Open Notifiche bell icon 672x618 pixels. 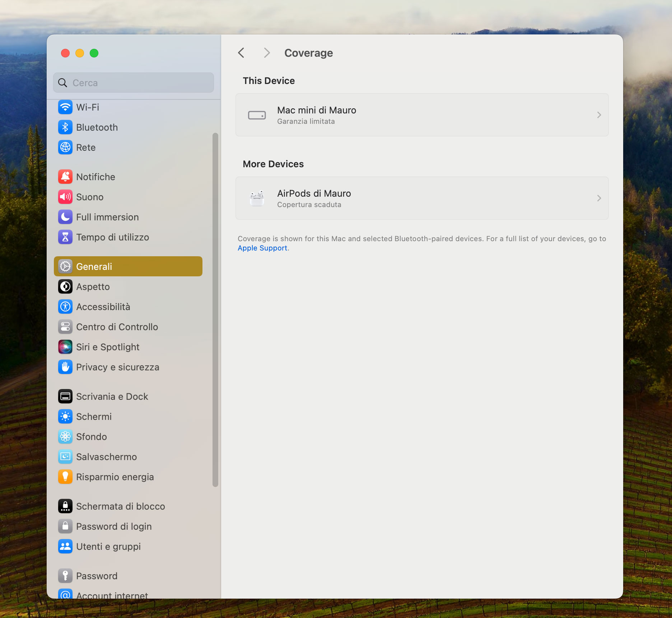click(65, 177)
